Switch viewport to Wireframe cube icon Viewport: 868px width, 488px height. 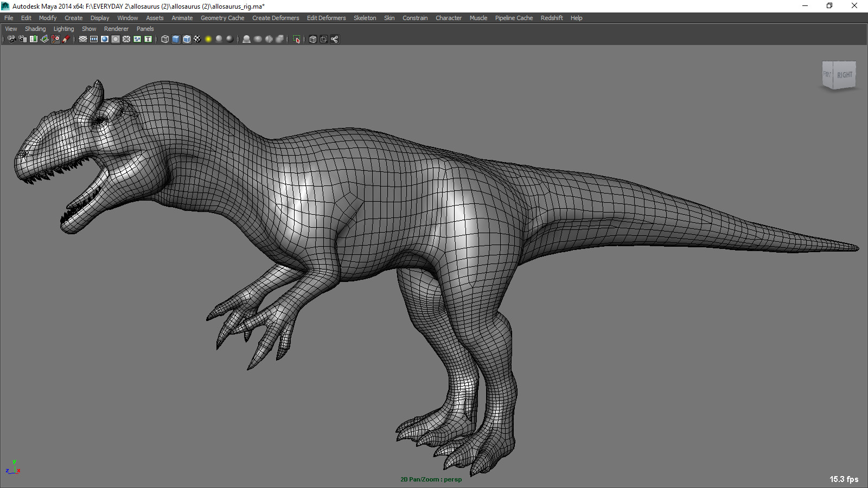pyautogui.click(x=165, y=39)
